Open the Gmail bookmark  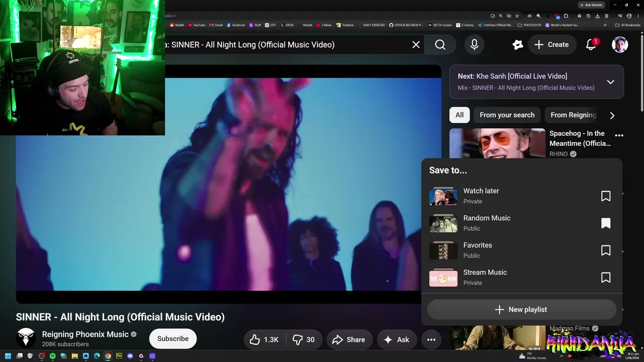pos(215,25)
